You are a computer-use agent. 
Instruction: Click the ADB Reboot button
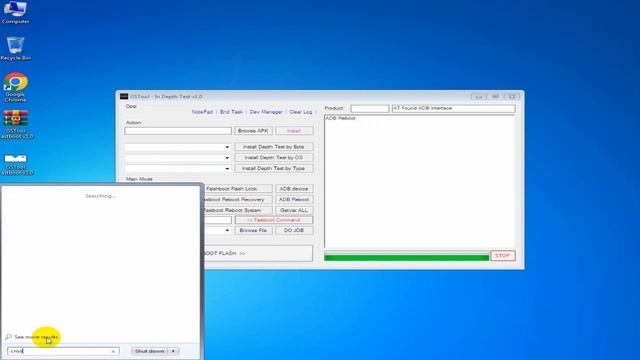point(294,200)
